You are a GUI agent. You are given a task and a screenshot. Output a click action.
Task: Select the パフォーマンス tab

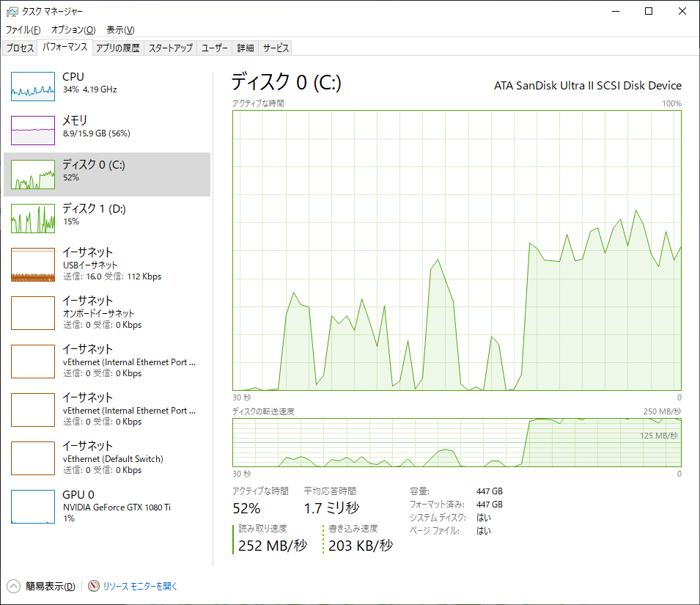click(65, 47)
